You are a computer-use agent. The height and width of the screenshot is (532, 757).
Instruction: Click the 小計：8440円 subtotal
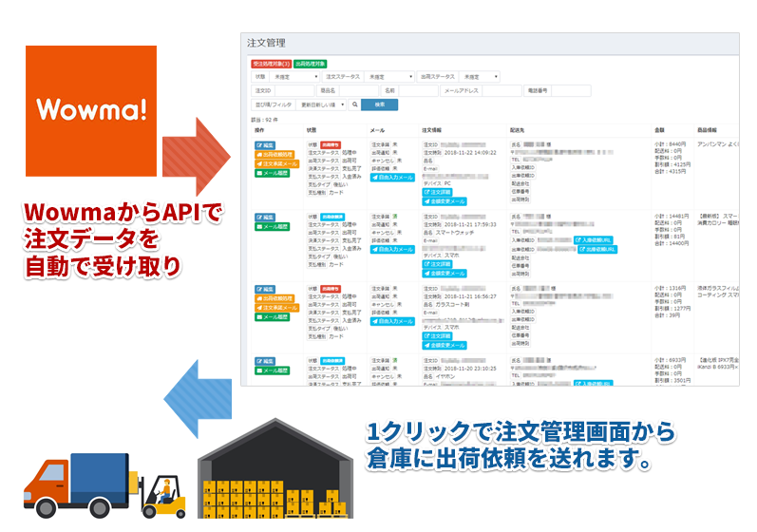coord(671,143)
